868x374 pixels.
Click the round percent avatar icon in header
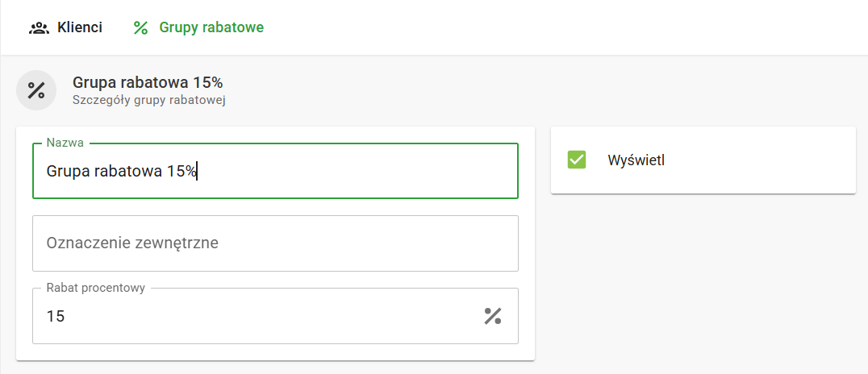pos(36,90)
